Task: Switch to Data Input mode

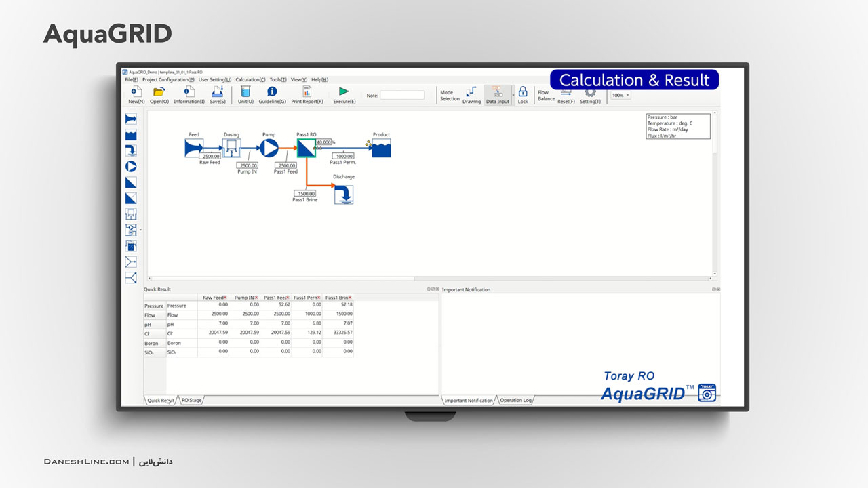Action: pyautogui.click(x=497, y=94)
